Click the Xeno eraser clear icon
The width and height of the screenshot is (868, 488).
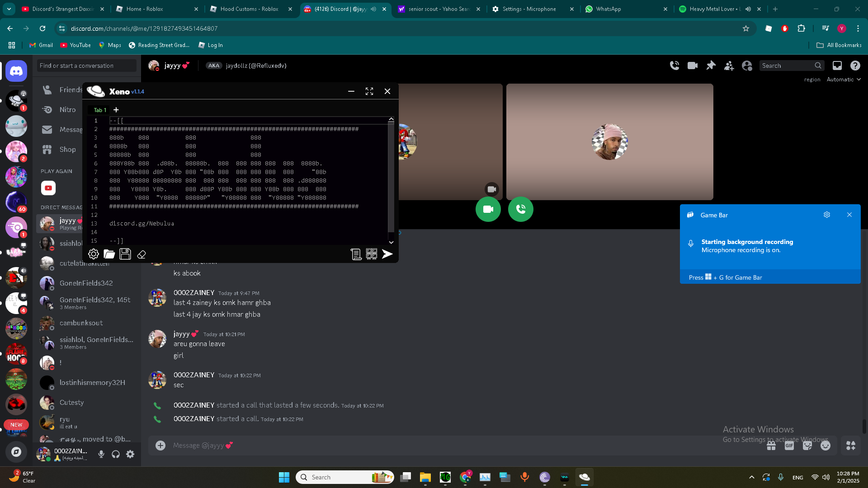pyautogui.click(x=142, y=254)
